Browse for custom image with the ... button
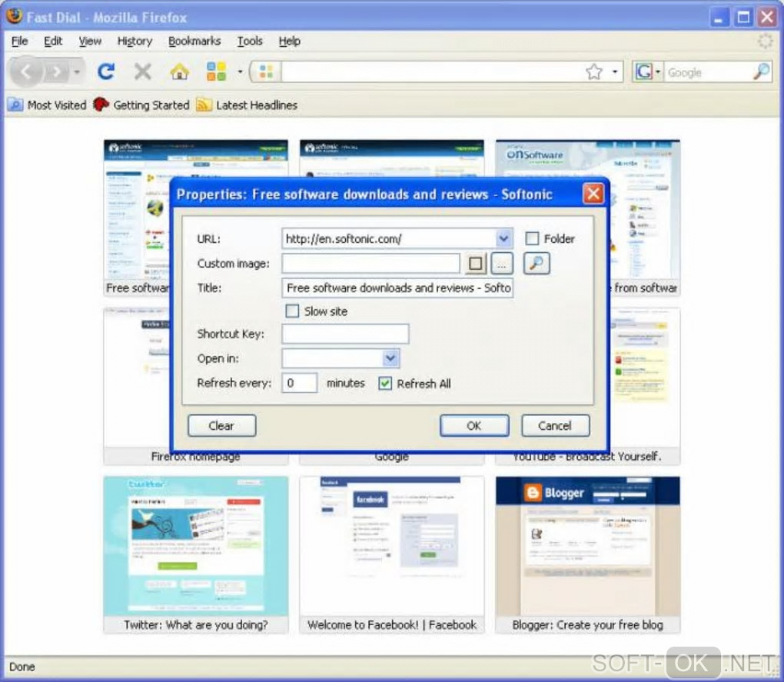This screenshot has width=784, height=682. (502, 263)
